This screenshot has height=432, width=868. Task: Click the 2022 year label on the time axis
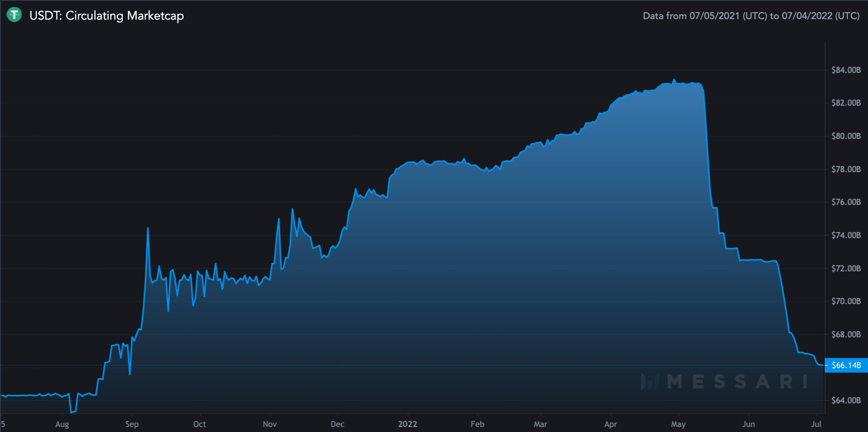(408, 424)
